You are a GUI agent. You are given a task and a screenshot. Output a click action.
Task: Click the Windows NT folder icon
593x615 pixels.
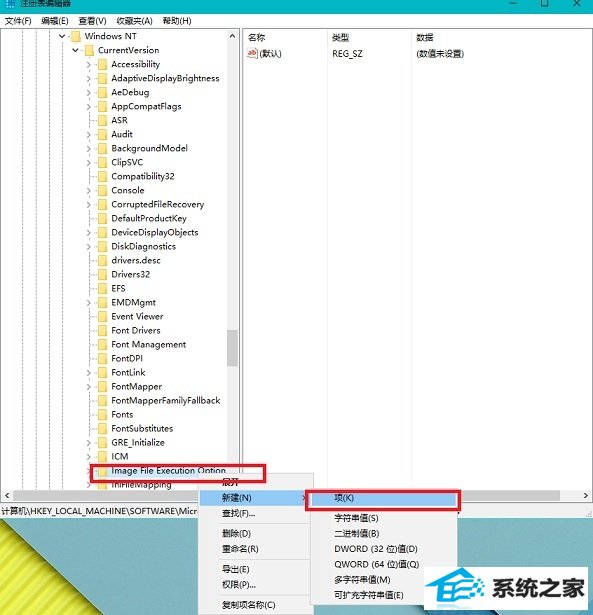76,36
